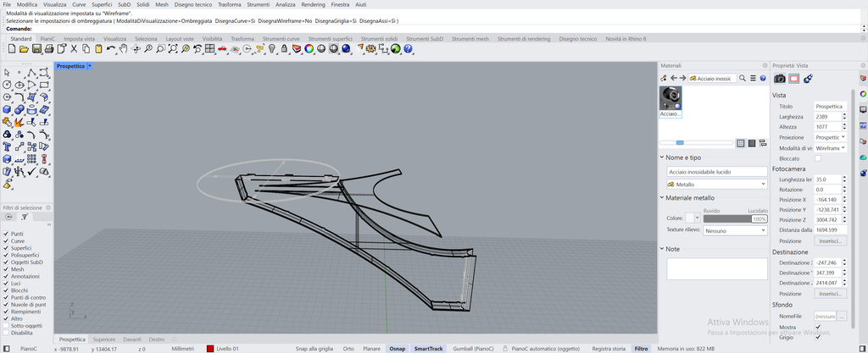Click the thumbnail size slider in Materiali
The width and height of the screenshot is (868, 353).
pyautogui.click(x=696, y=143)
